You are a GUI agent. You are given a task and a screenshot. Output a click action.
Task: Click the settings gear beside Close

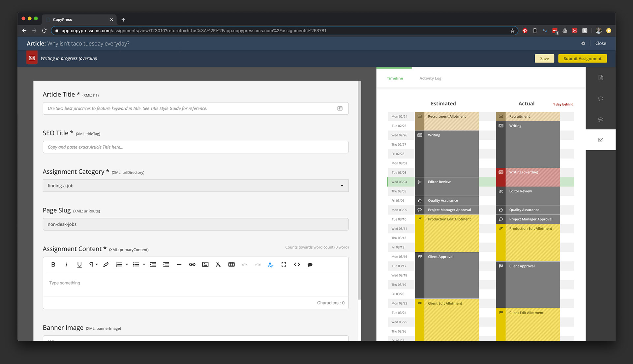[x=583, y=43]
